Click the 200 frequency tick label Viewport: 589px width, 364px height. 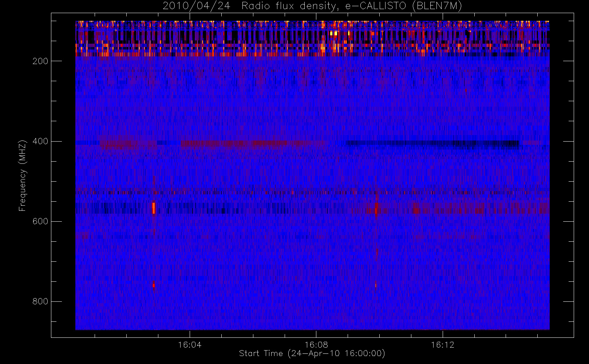tap(40, 61)
